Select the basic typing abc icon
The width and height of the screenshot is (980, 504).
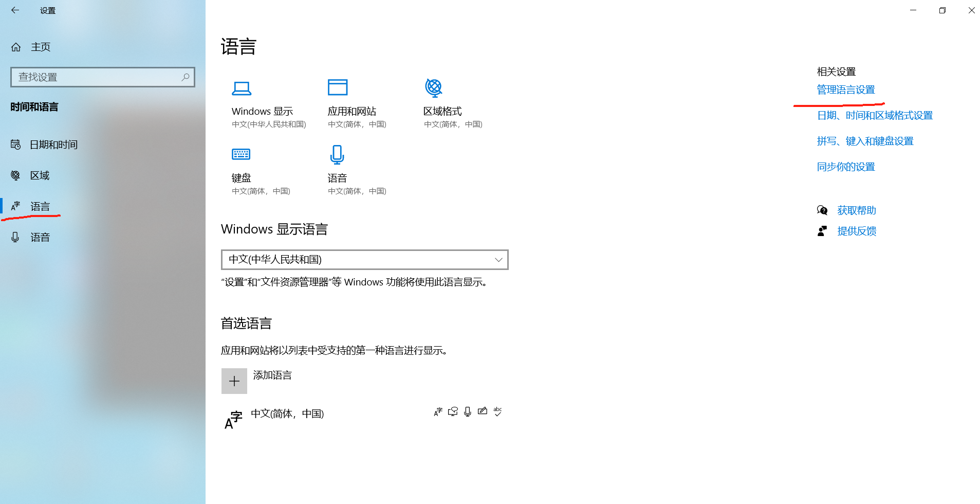497,411
